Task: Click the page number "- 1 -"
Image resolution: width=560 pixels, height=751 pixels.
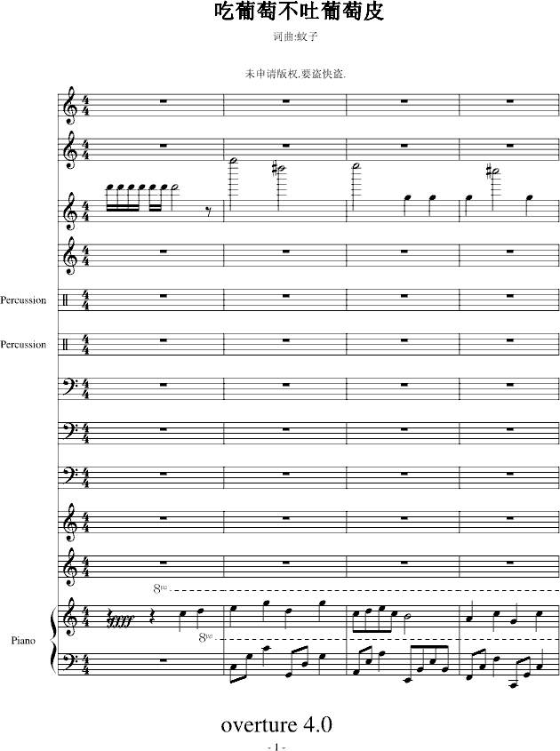Action: (x=276, y=747)
